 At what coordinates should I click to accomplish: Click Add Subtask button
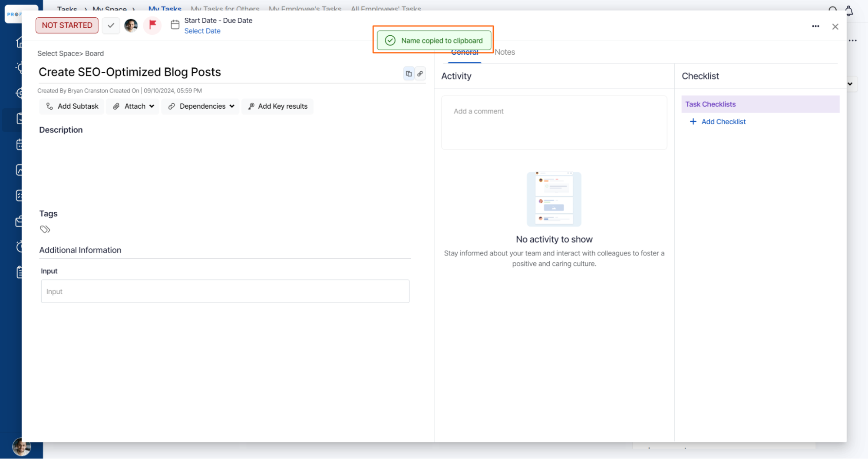click(x=72, y=106)
